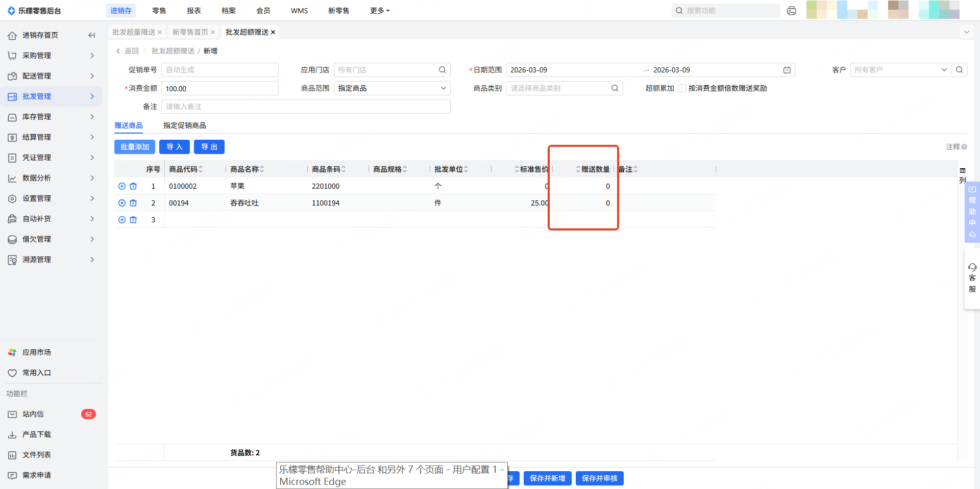
Task: Select the 指定促销商品 tab
Action: coord(185,125)
